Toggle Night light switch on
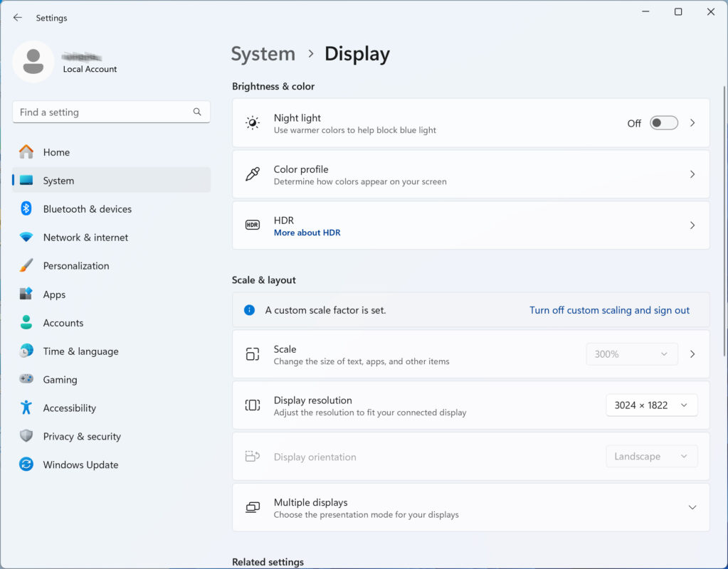This screenshot has width=728, height=569. coord(663,123)
